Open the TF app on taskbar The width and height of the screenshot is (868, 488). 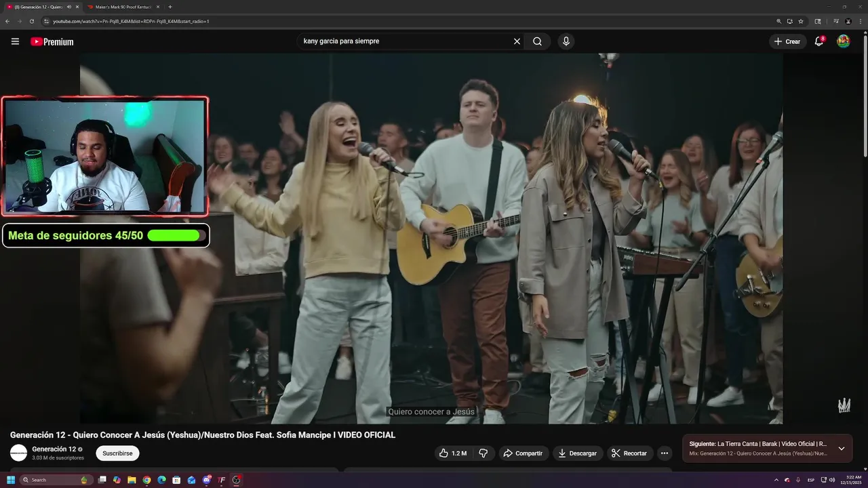[222, 480]
